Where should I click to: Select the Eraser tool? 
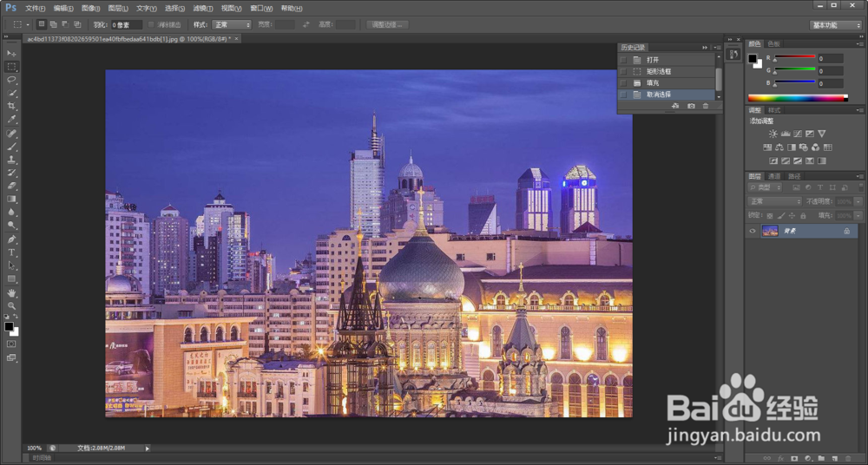click(x=11, y=186)
